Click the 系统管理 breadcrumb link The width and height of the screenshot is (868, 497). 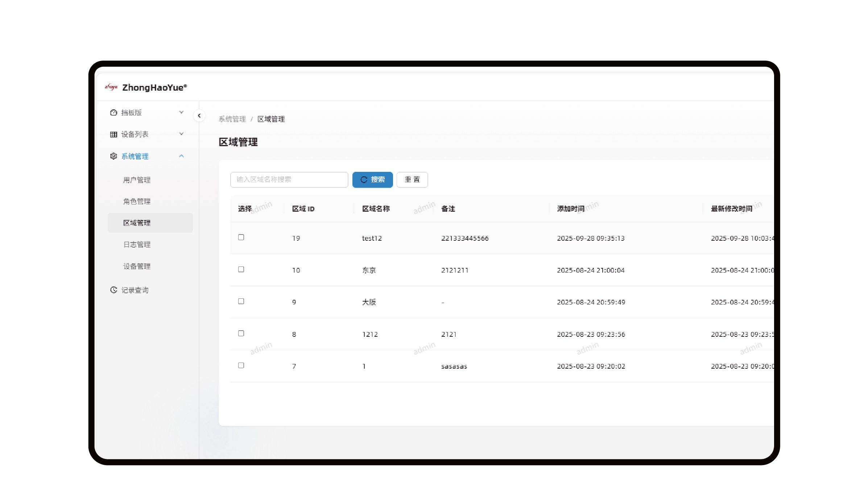[x=232, y=119]
